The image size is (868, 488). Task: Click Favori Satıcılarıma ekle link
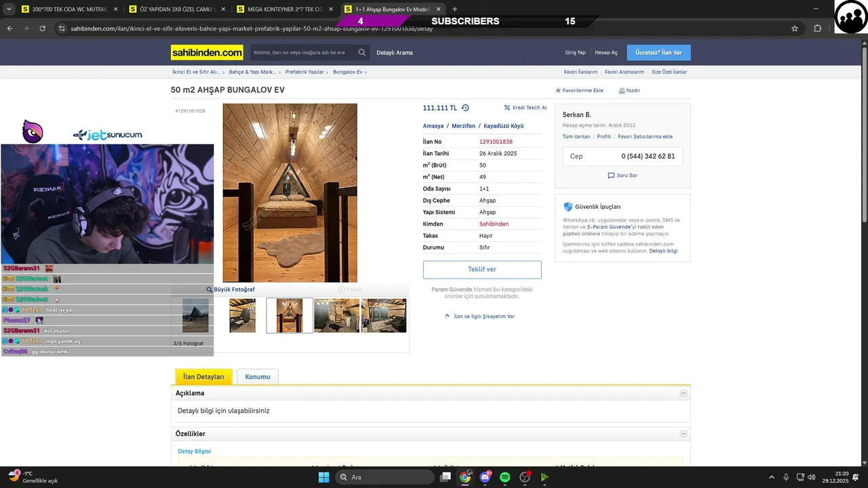(x=645, y=136)
